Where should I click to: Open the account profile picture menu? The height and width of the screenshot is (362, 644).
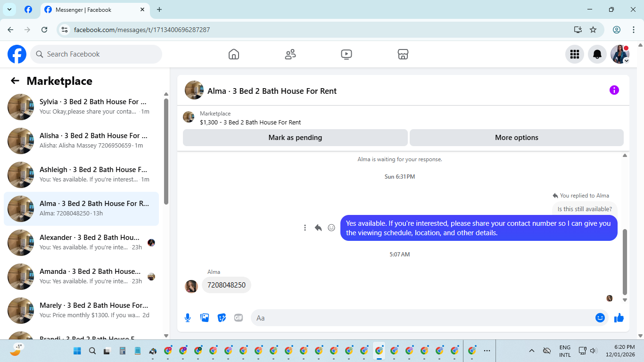(x=620, y=54)
